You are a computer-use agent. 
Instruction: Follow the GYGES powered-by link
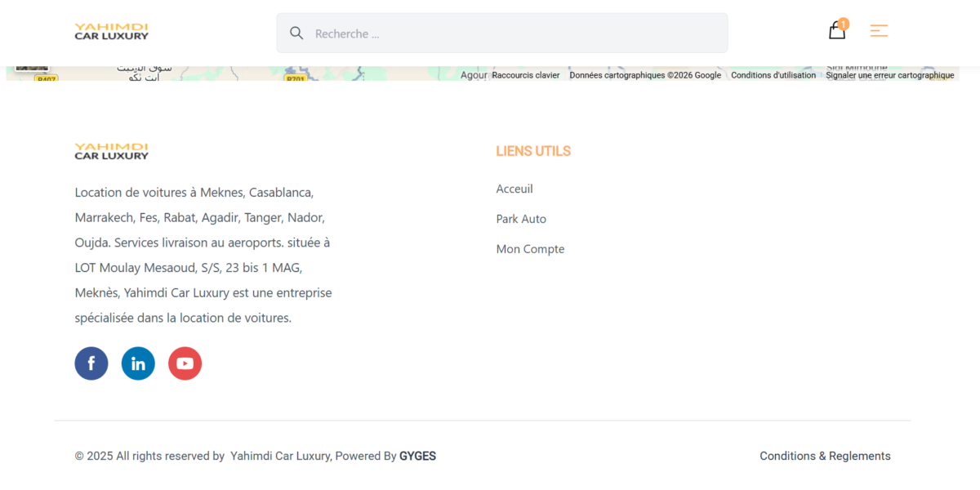[x=417, y=456]
